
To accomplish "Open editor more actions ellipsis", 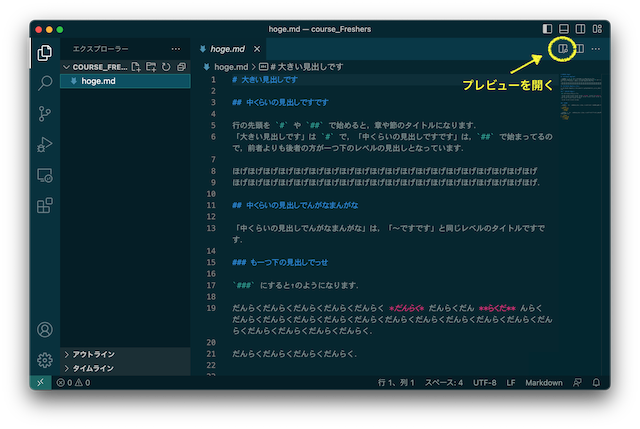I will 596,49.
